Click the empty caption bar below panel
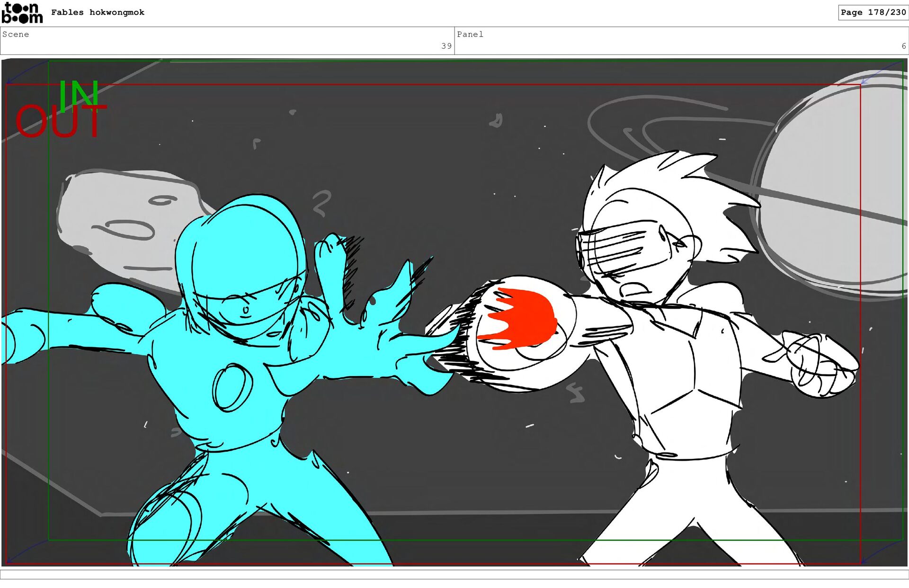This screenshot has height=588, width=909. coord(454,574)
